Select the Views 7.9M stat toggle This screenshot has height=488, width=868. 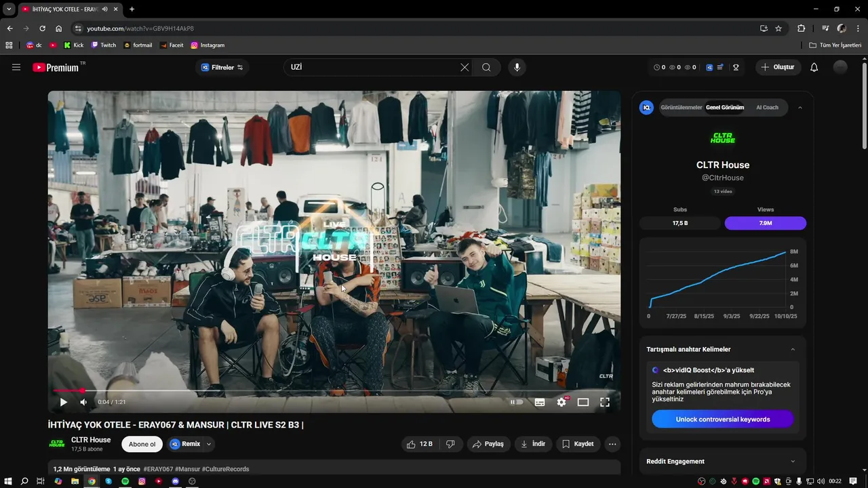766,223
